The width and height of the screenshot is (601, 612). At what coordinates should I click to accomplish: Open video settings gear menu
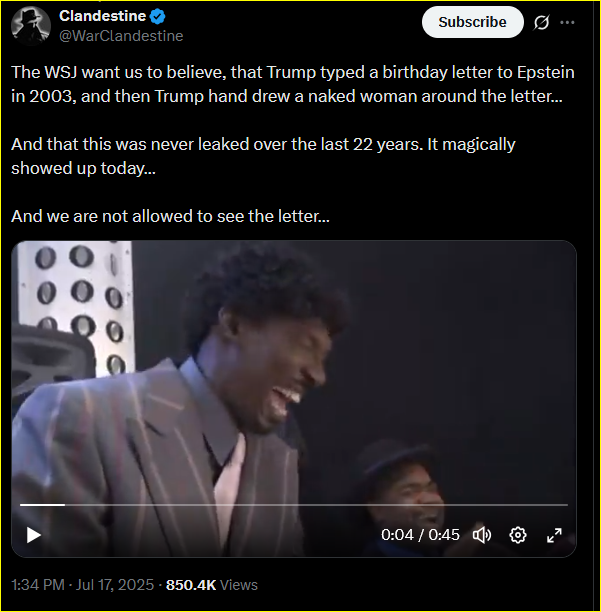(518, 535)
